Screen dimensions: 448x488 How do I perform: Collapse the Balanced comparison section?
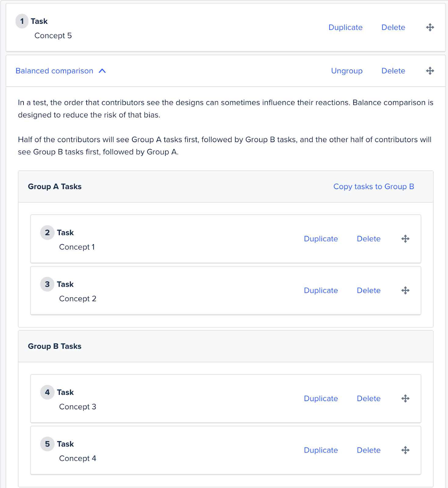(102, 71)
